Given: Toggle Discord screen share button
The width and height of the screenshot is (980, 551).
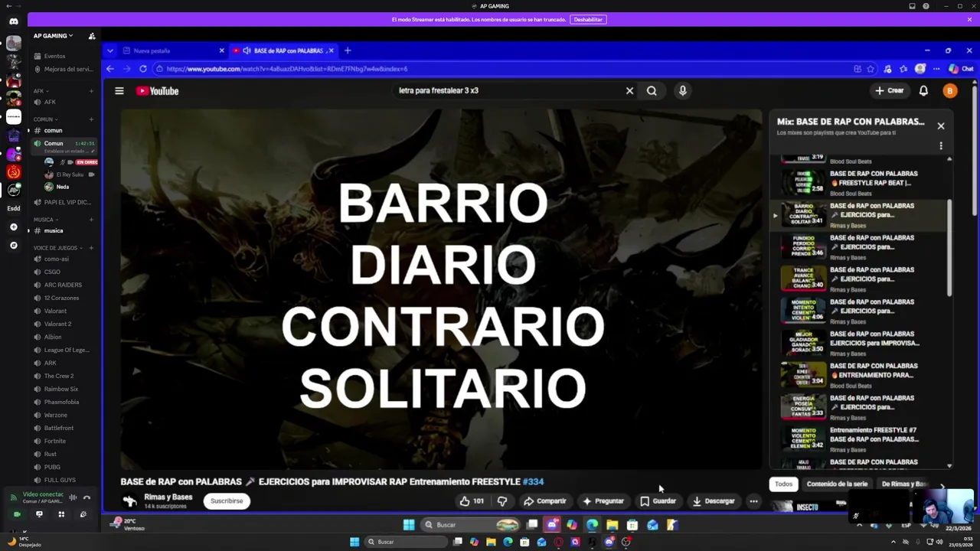Looking at the screenshot, I should click(39, 514).
